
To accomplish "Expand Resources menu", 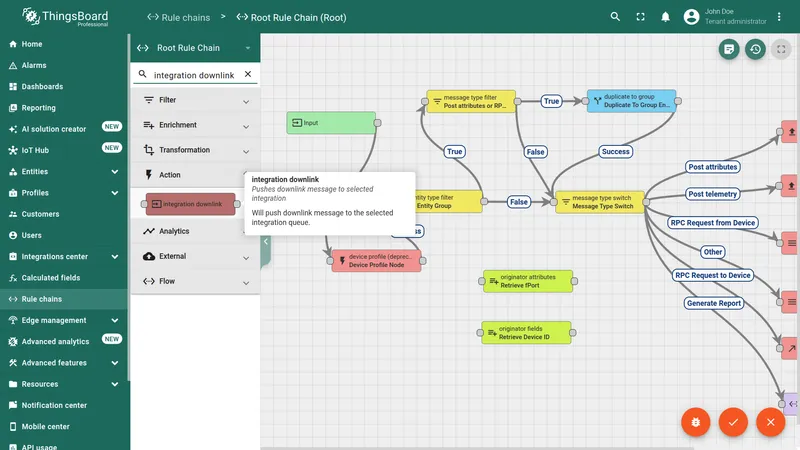I will (x=64, y=384).
